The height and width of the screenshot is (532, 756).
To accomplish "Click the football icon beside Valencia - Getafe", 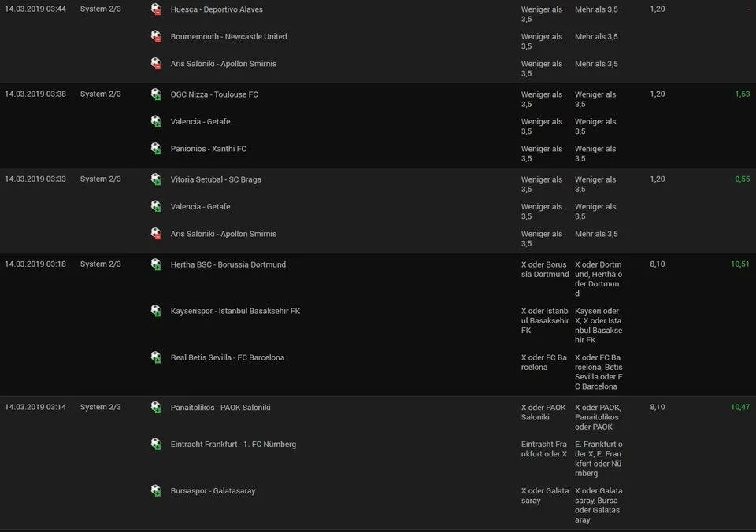I will tap(155, 121).
